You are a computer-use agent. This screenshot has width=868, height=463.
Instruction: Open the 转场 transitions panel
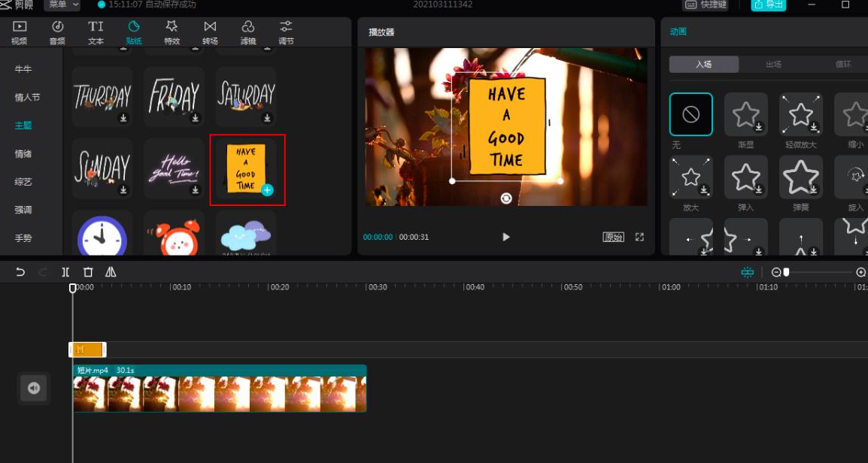coord(210,33)
